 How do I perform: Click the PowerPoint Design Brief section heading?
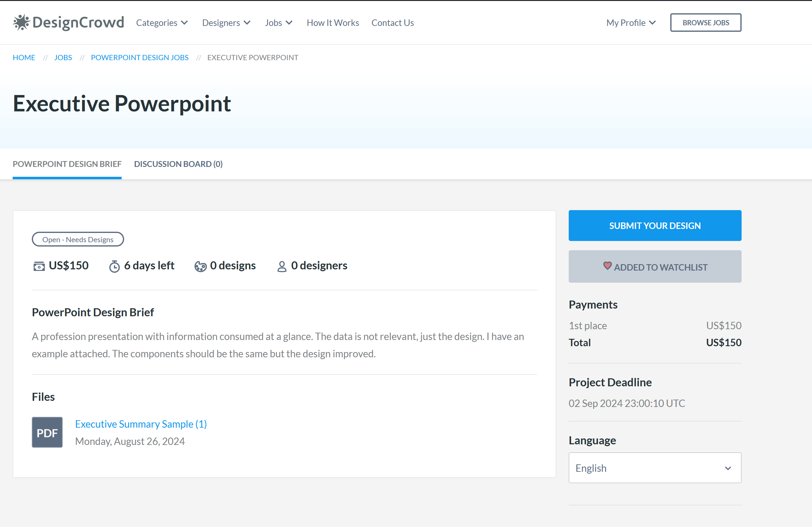tap(93, 312)
